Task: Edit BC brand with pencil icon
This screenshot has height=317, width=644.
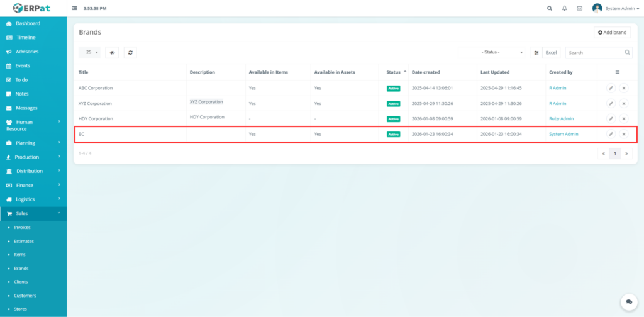Action: coord(611,134)
